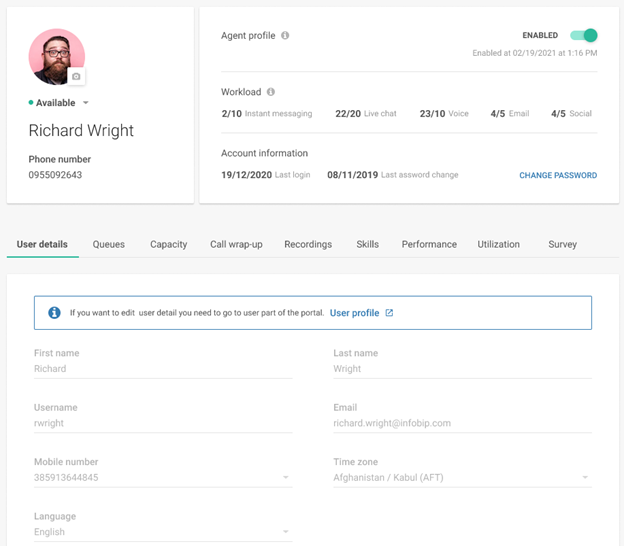624x546 pixels.
Task: Click the blue info icon in banner
Action: pos(54,313)
